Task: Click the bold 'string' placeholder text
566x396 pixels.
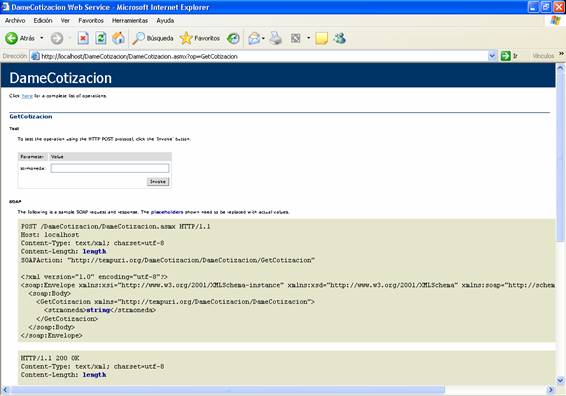Action: click(x=99, y=310)
